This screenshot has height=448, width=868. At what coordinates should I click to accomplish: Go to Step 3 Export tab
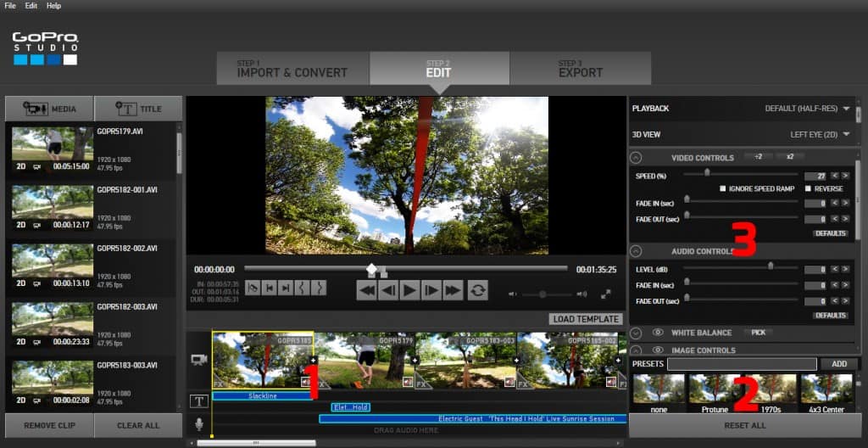coord(580,69)
